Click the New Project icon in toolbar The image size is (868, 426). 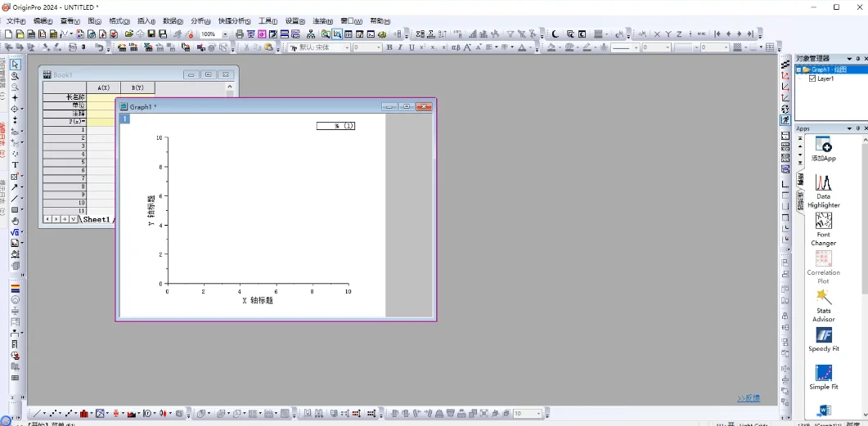coord(8,34)
